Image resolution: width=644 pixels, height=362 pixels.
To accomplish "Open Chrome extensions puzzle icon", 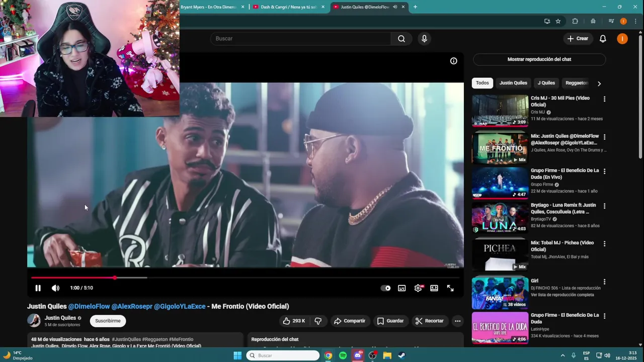I will click(575, 21).
